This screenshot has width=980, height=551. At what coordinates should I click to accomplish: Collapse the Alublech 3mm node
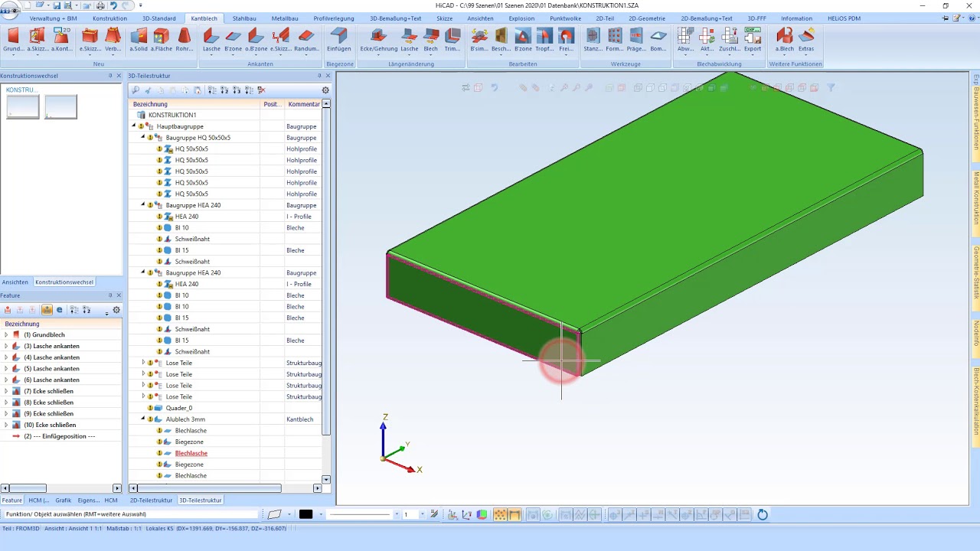click(x=143, y=419)
